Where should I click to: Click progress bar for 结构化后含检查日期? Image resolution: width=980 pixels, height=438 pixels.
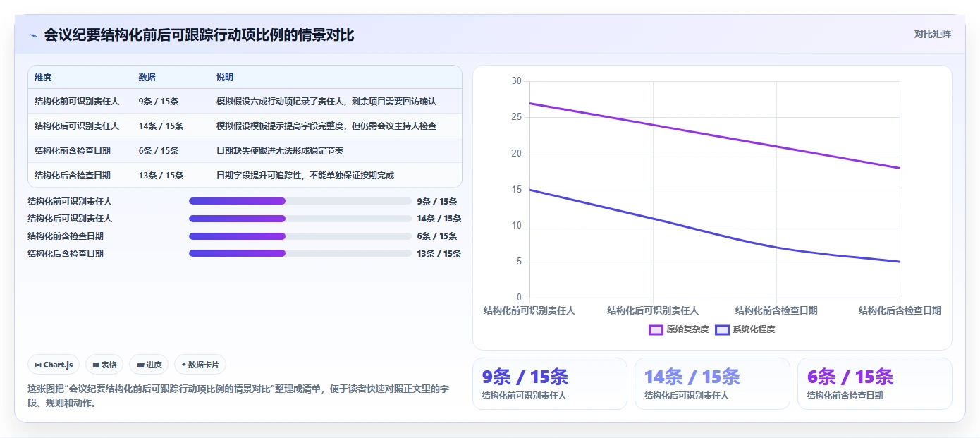(300, 253)
